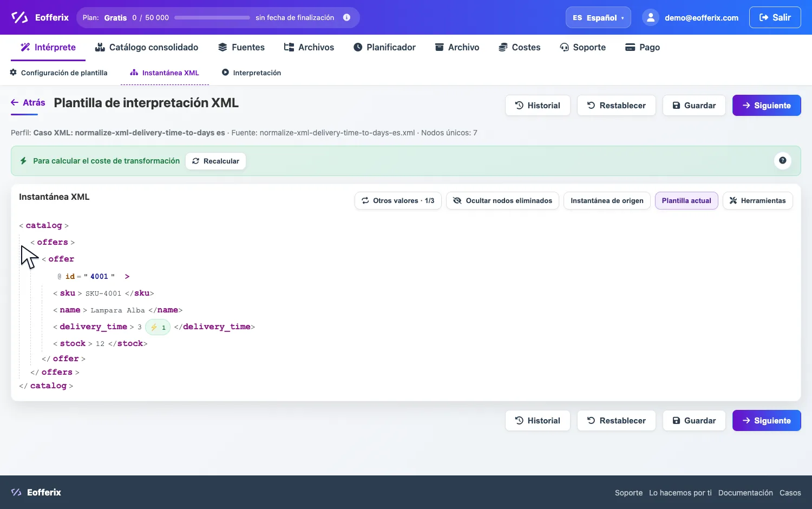This screenshot has width=812, height=509.
Task: Click the Nodos únicos: 7 text
Action: pyautogui.click(x=449, y=133)
